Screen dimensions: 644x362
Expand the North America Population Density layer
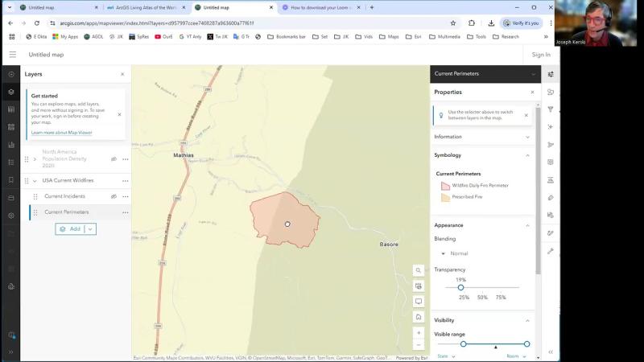[x=35, y=159]
